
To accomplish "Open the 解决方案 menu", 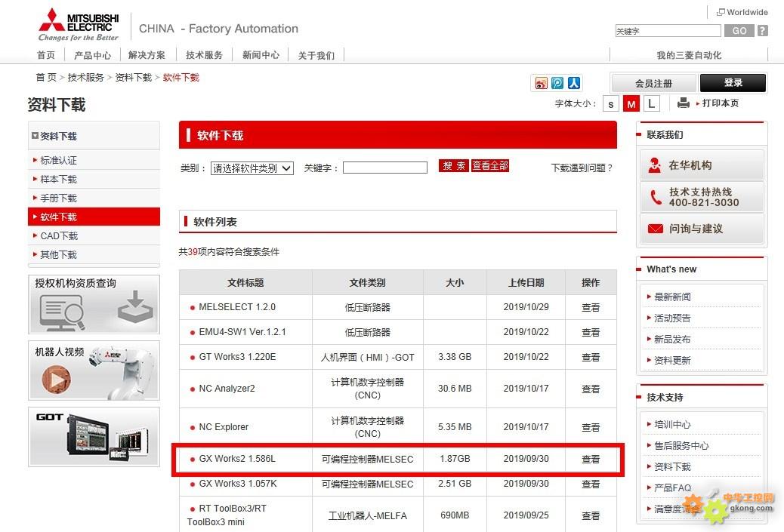I will (147, 55).
